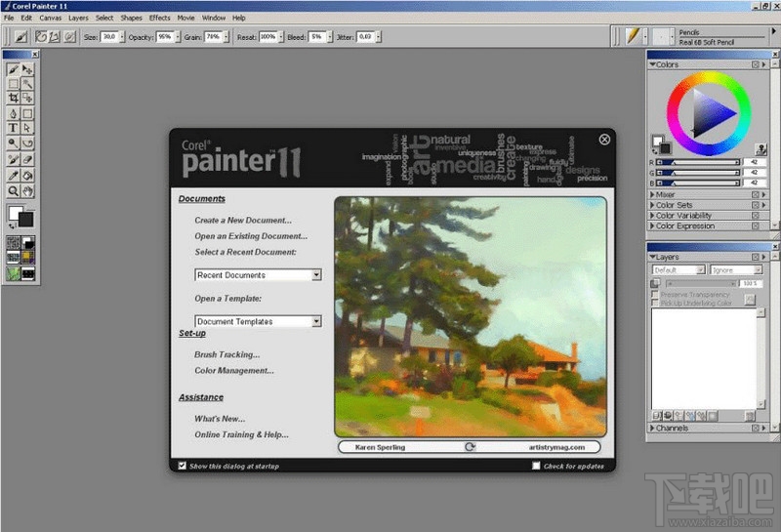Click What's New link
This screenshot has width=781, height=532.
[220, 419]
